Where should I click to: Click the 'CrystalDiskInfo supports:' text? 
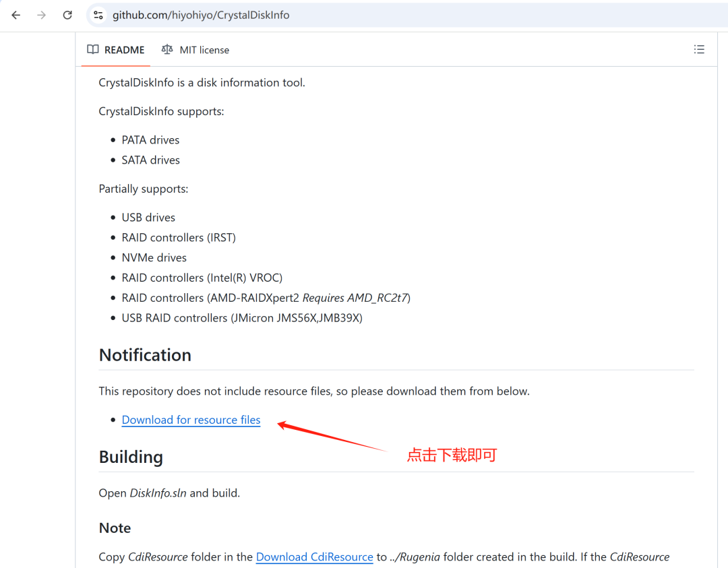pyautogui.click(x=161, y=111)
